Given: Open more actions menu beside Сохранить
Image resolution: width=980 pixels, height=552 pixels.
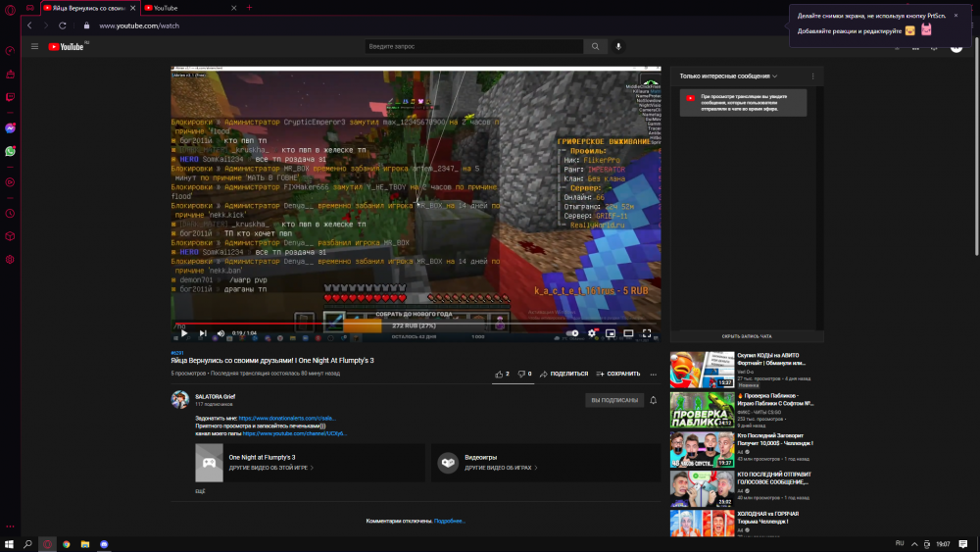Looking at the screenshot, I should click(x=653, y=374).
